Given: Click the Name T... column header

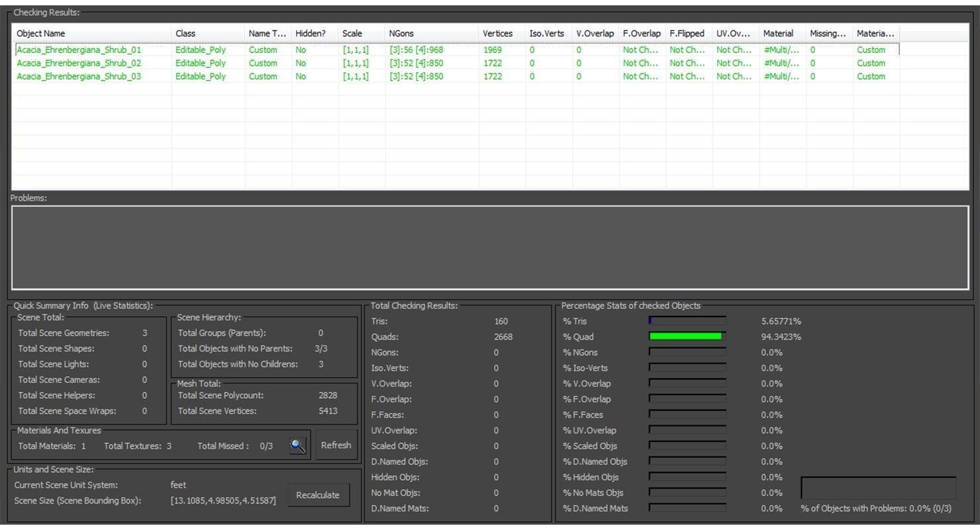Looking at the screenshot, I should pos(268,33).
